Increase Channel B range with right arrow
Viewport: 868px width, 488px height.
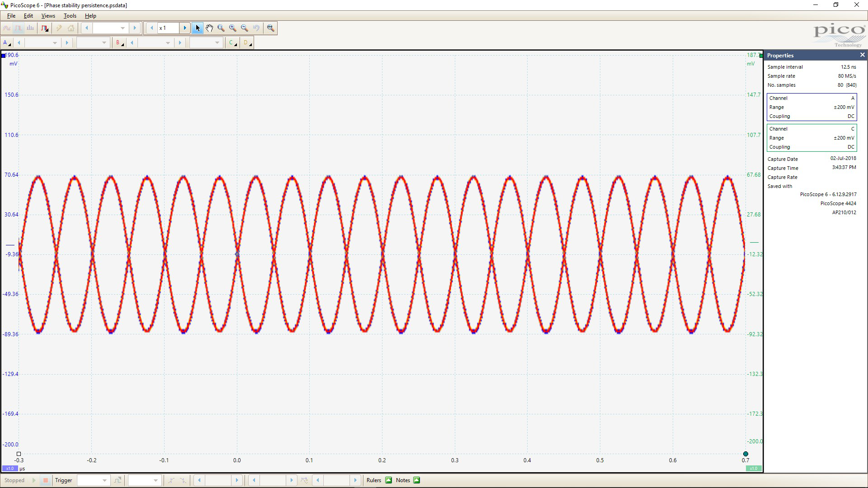180,43
